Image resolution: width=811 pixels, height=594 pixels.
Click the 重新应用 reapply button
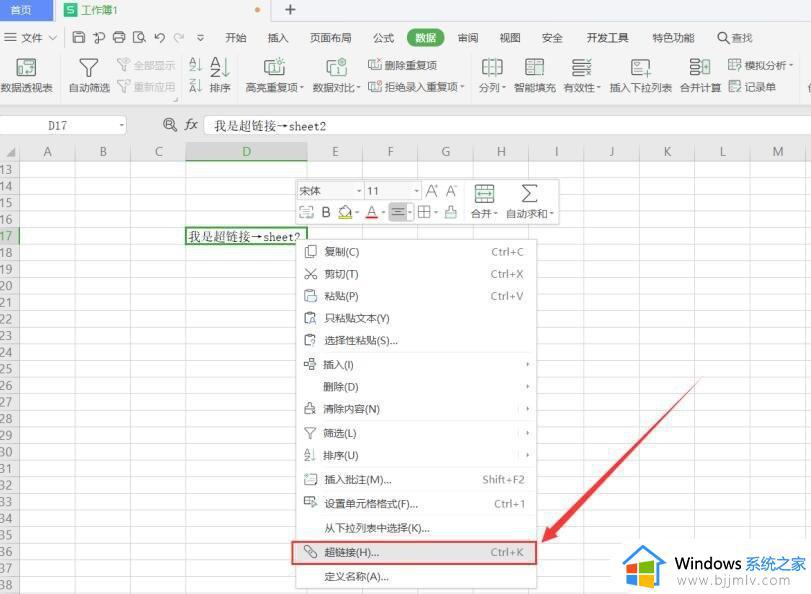tap(146, 86)
